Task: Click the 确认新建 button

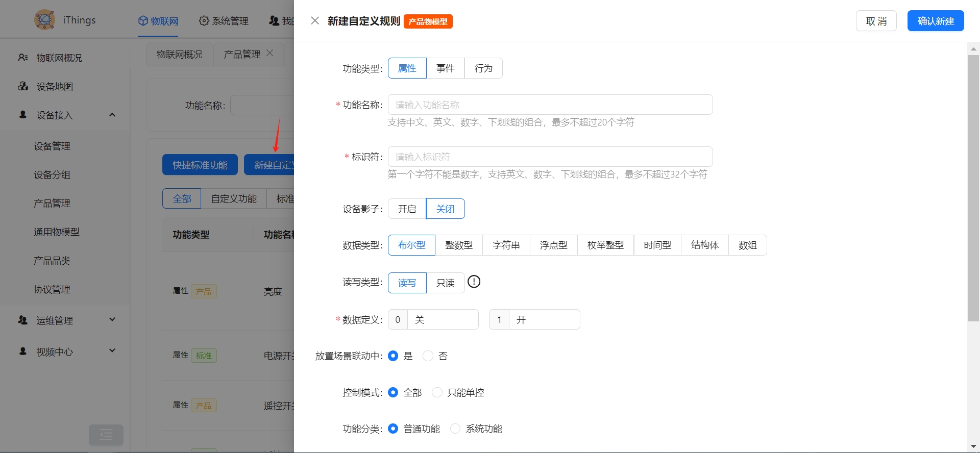Action: [x=935, y=21]
